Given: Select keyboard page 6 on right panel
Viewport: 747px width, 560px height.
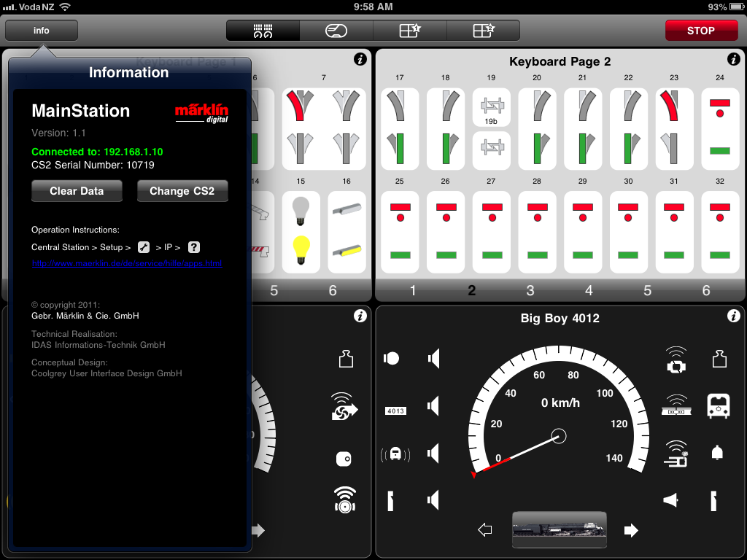Looking at the screenshot, I should (x=706, y=290).
